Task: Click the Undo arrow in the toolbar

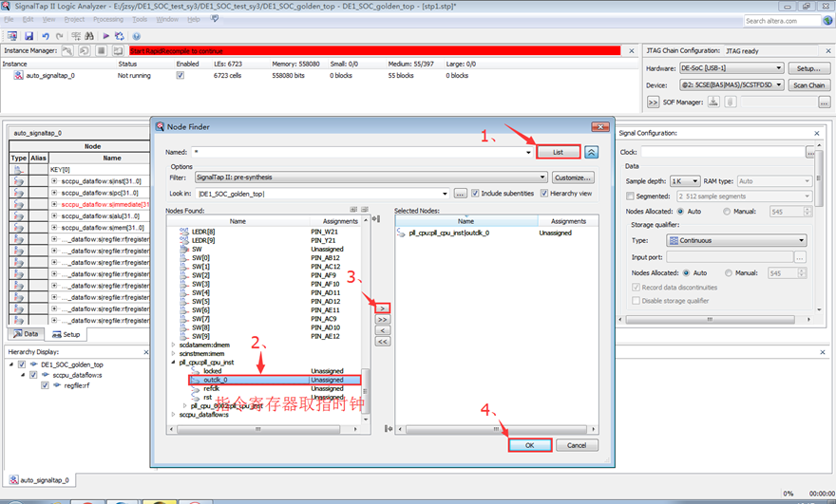Action: click(x=45, y=36)
